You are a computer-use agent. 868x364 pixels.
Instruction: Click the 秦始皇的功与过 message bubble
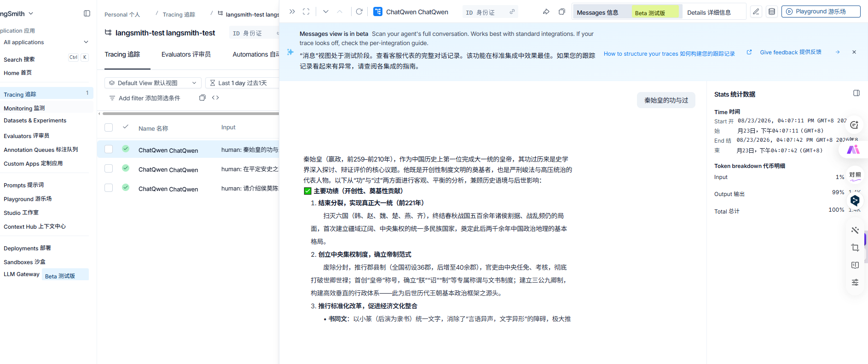(666, 100)
